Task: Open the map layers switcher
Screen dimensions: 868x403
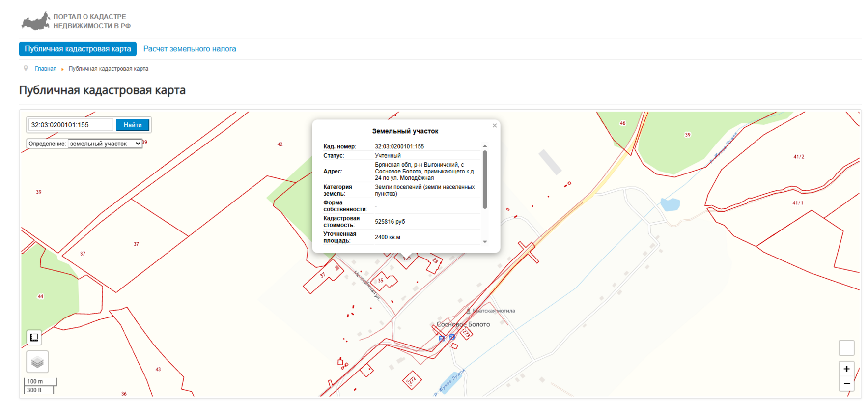Action: (x=37, y=362)
